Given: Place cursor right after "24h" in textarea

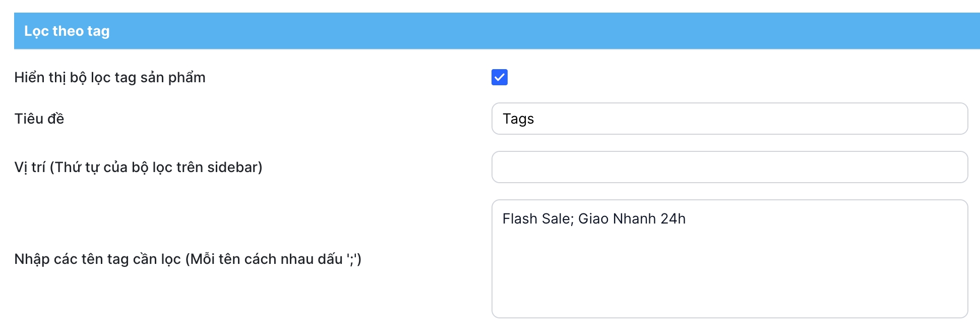Looking at the screenshot, I should [x=687, y=219].
